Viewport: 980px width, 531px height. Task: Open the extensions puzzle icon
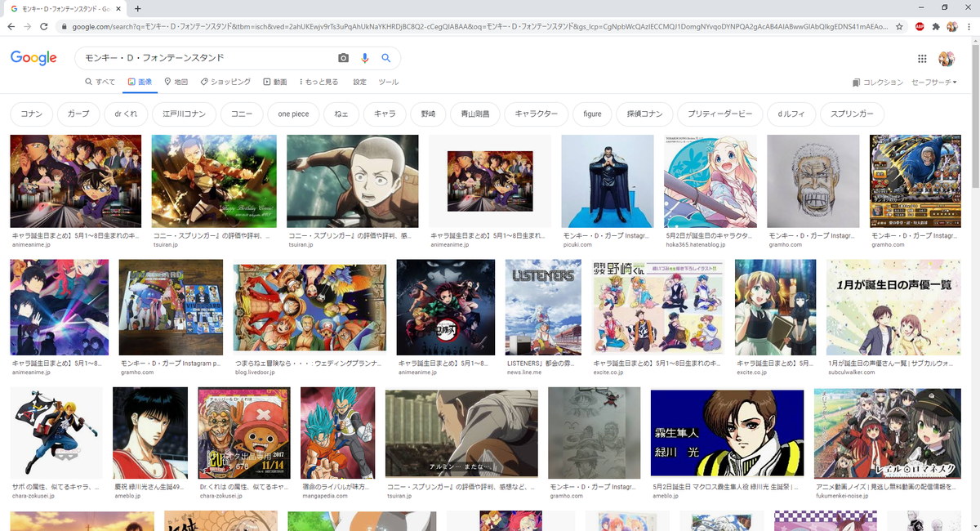coord(936,26)
